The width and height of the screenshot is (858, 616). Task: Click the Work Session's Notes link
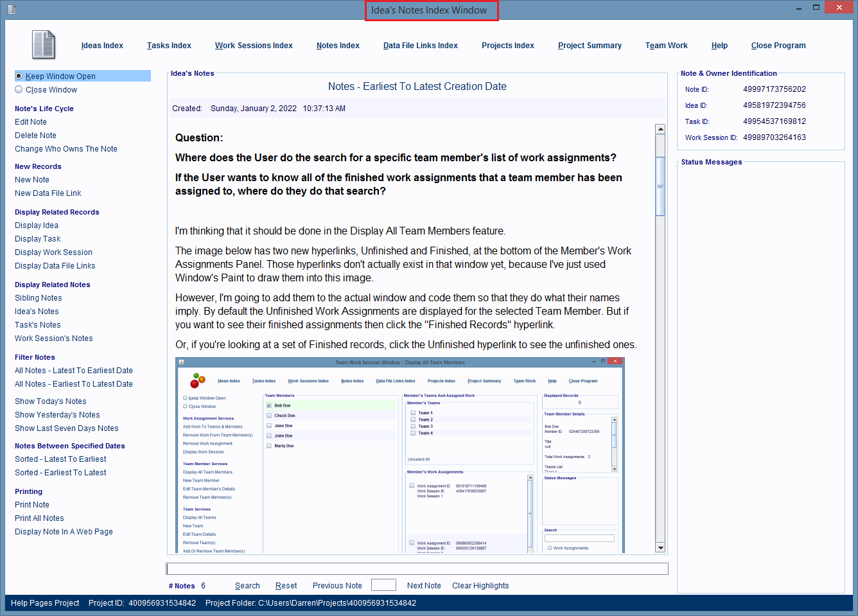click(x=54, y=339)
